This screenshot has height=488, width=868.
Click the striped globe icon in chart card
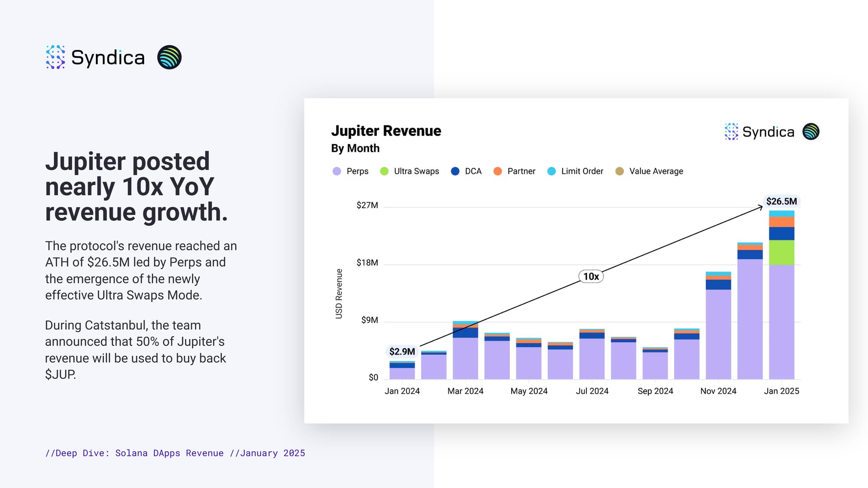click(x=811, y=131)
